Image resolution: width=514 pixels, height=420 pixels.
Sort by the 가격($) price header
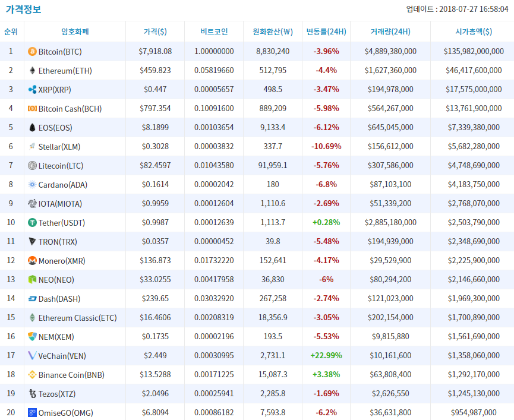pyautogui.click(x=155, y=31)
